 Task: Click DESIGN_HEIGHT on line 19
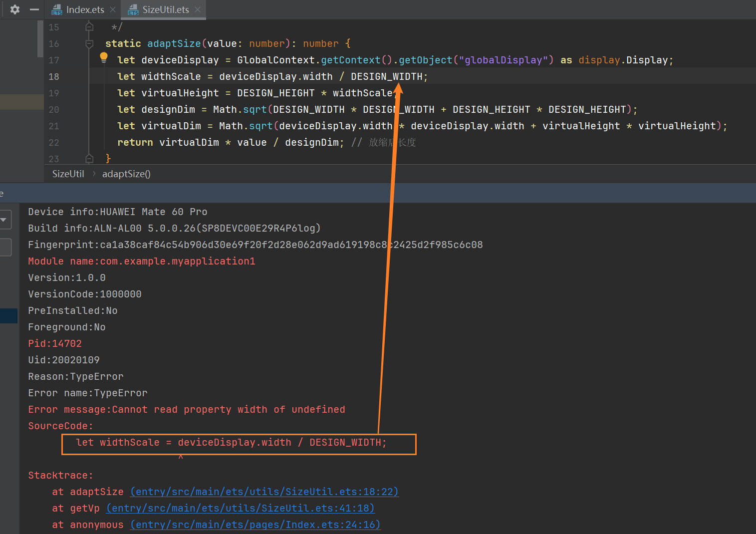[x=276, y=93]
